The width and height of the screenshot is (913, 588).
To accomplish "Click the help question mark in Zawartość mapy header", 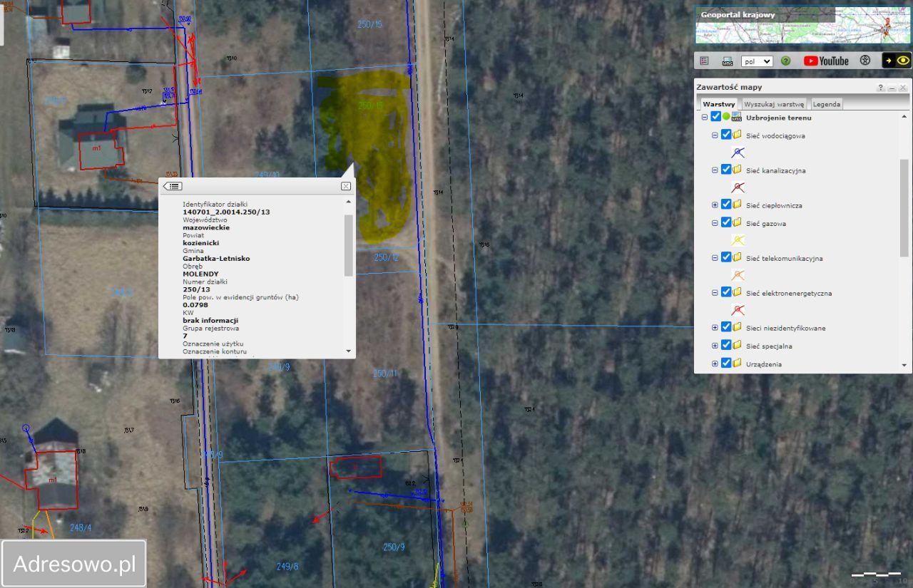I will pyautogui.click(x=881, y=88).
